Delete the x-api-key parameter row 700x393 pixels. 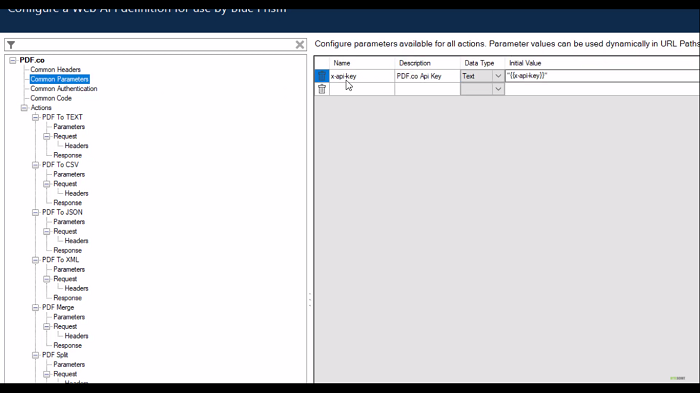(x=321, y=76)
